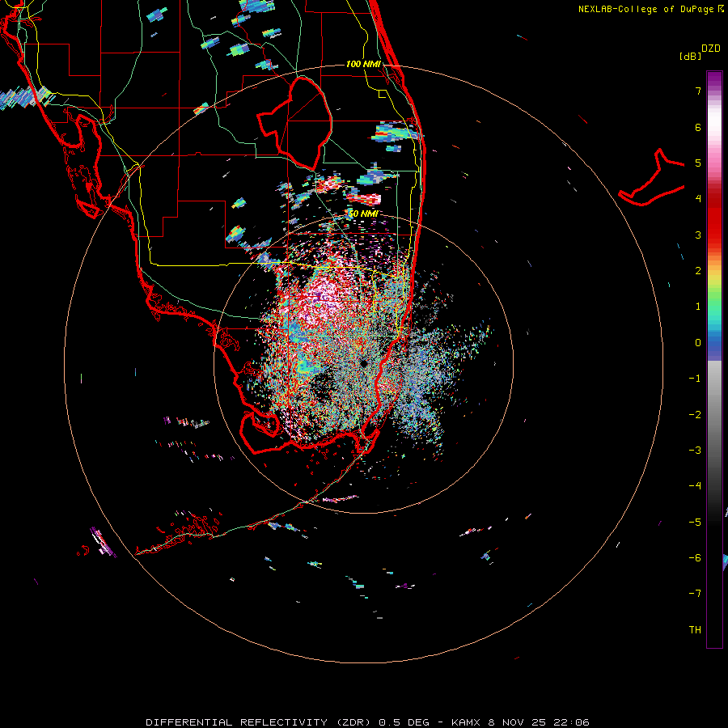Select the -3 value on dB scale

(x=695, y=451)
